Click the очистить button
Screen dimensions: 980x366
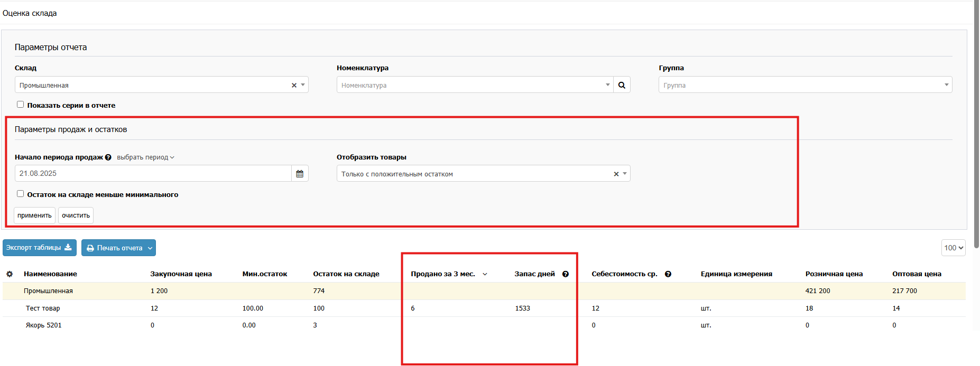[76, 215]
